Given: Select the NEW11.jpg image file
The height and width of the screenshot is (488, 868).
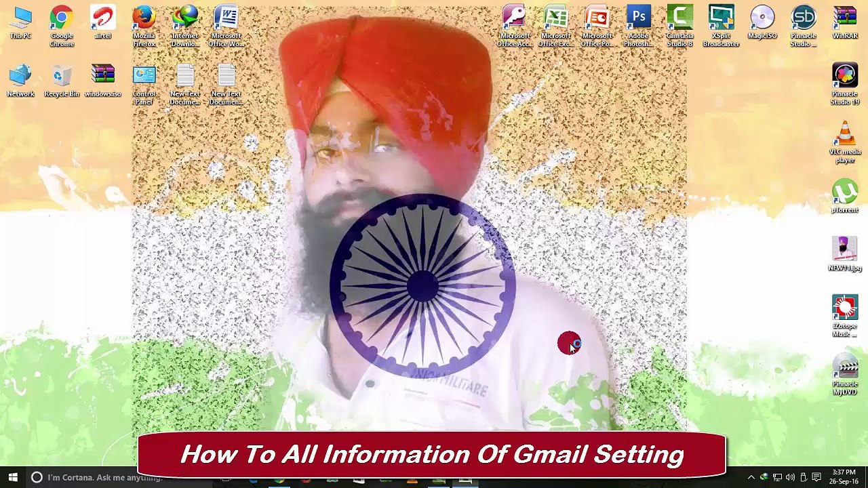Looking at the screenshot, I should (845, 253).
